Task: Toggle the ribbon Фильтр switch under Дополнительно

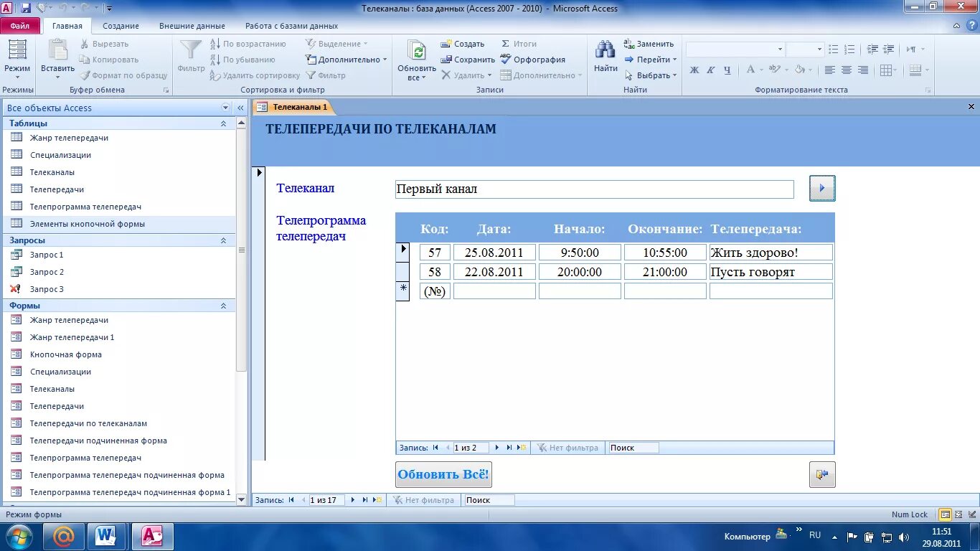Action: point(326,75)
